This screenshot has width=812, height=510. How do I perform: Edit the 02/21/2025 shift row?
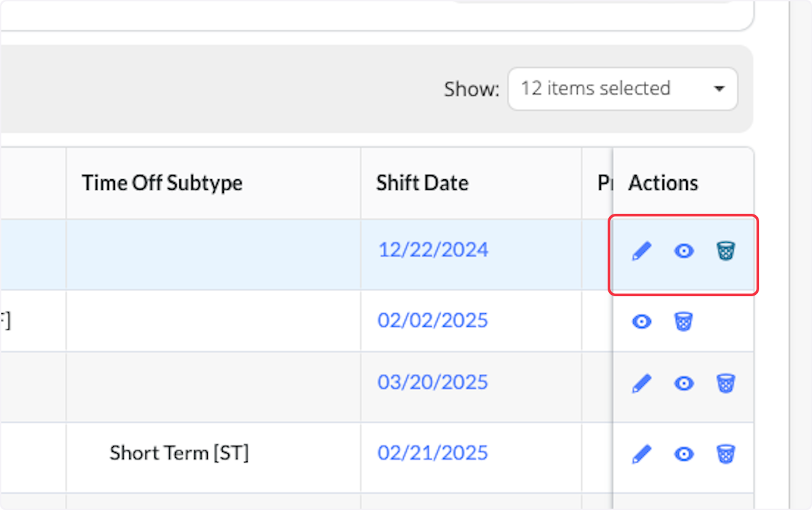(641, 454)
